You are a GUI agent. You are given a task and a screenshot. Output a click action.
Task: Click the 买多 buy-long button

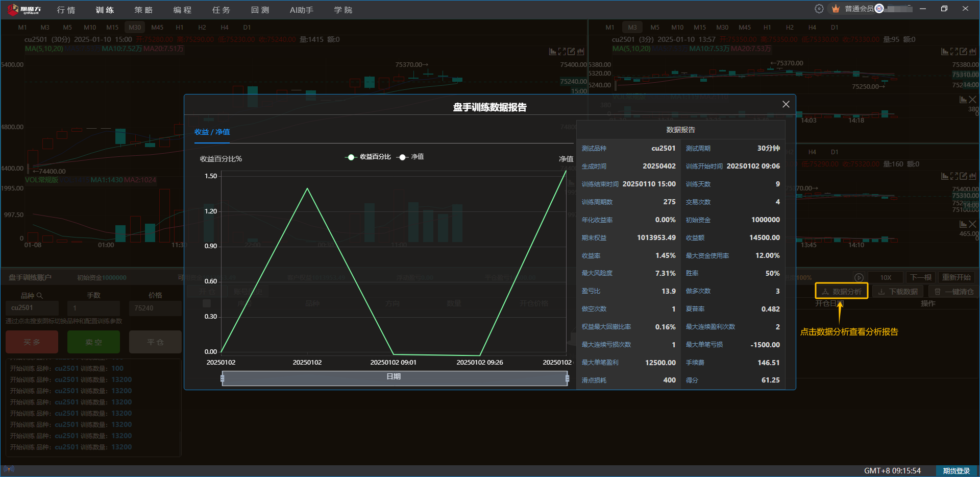point(32,342)
